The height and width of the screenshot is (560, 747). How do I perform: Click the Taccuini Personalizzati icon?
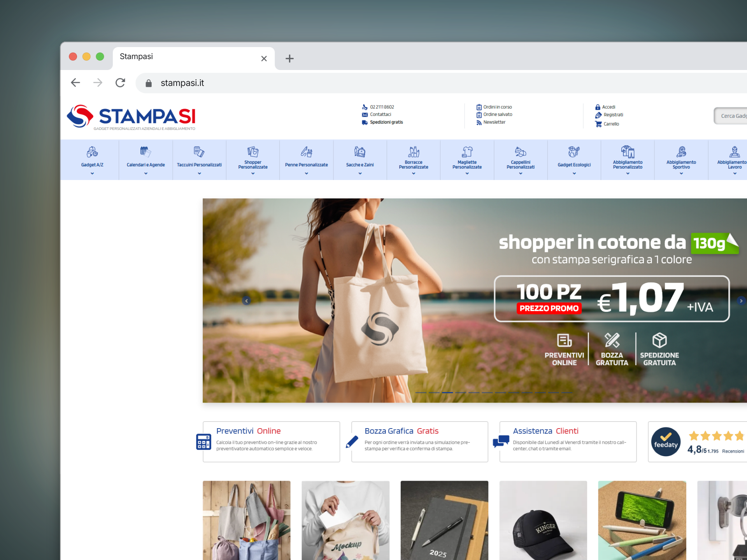(199, 152)
